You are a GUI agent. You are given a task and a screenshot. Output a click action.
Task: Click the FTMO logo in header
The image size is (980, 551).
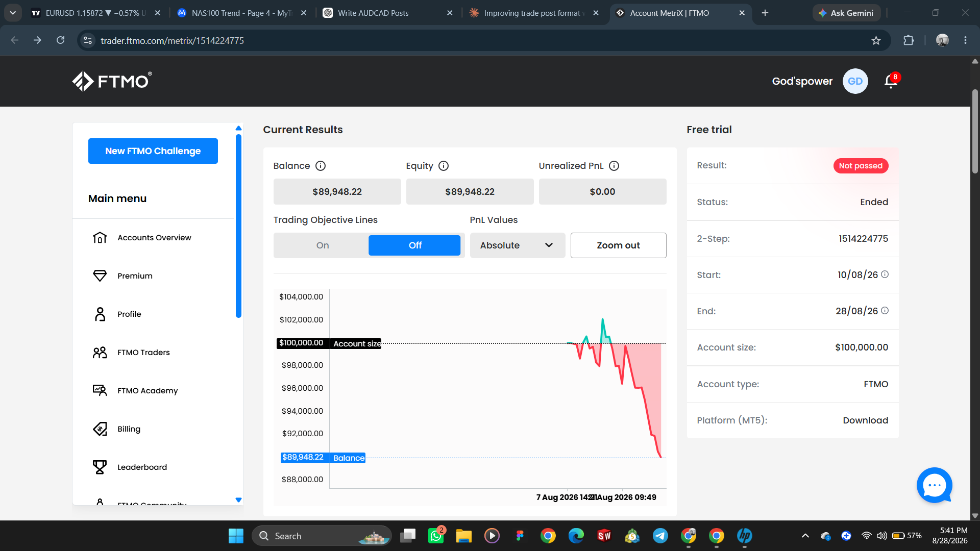point(112,81)
